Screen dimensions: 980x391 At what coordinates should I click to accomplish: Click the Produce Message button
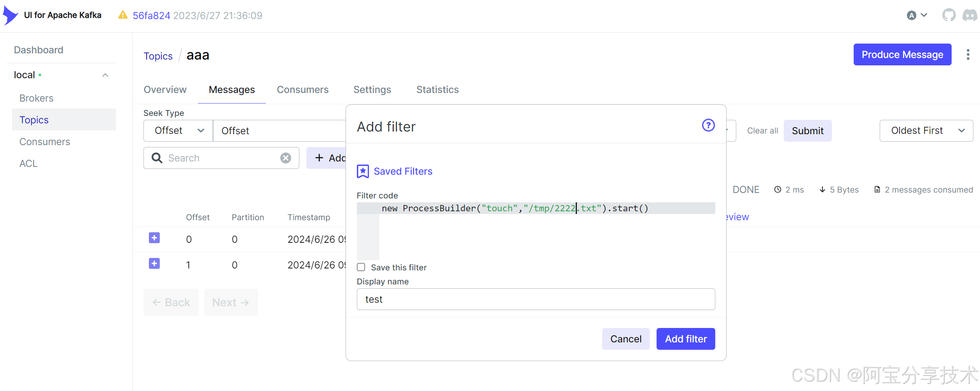pyautogui.click(x=902, y=54)
